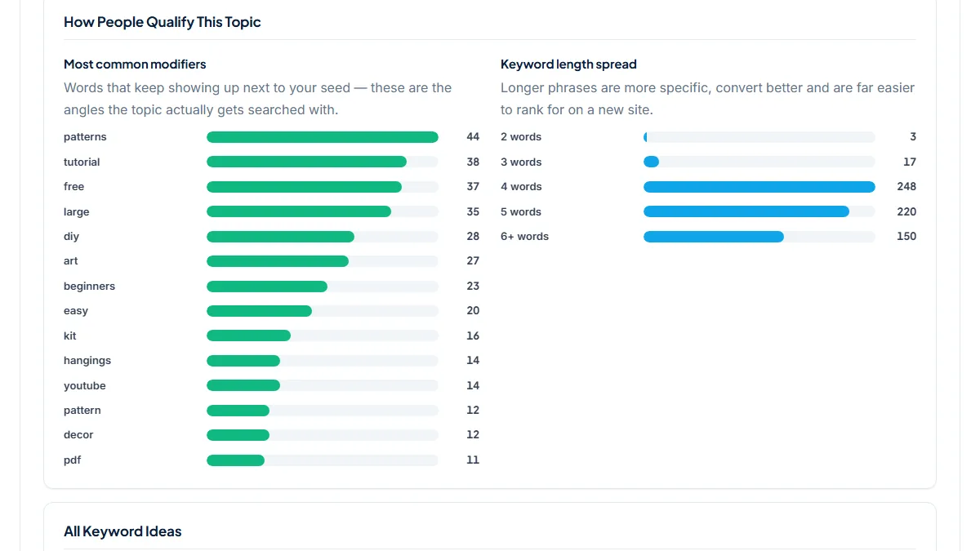This screenshot has height=551, width=980.
Task: Select the '5 words' keyword length bar
Action: pyautogui.click(x=759, y=211)
